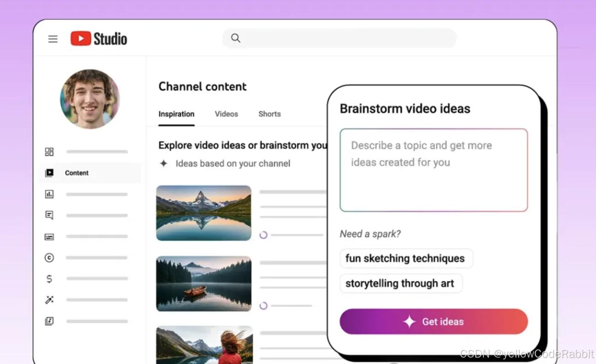Image resolution: width=596 pixels, height=364 pixels.
Task: Open the Earn dollar sign icon
Action: (x=49, y=279)
